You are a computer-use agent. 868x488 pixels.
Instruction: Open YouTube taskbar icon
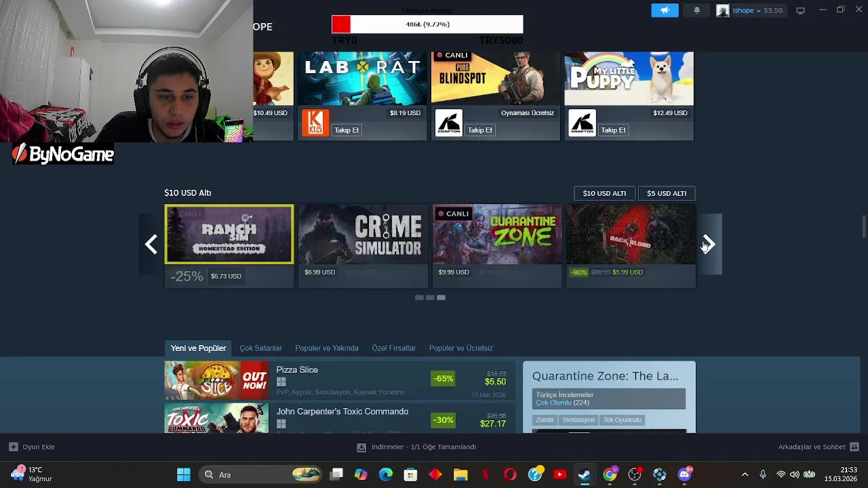pyautogui.click(x=559, y=474)
